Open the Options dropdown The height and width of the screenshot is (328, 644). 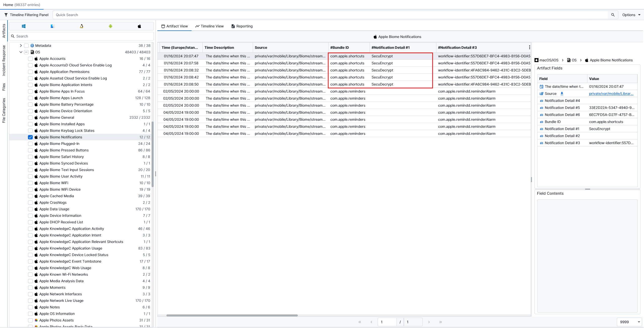[x=631, y=15]
